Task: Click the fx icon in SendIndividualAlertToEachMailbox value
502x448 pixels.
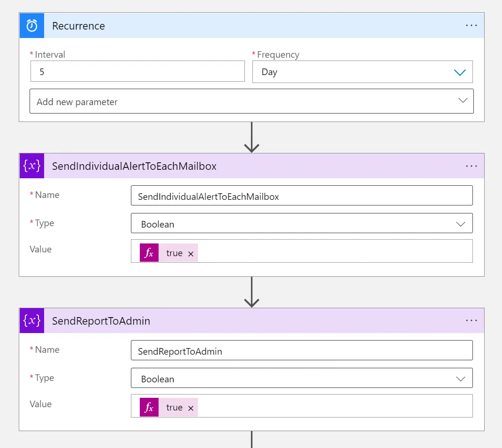Action: tap(149, 253)
